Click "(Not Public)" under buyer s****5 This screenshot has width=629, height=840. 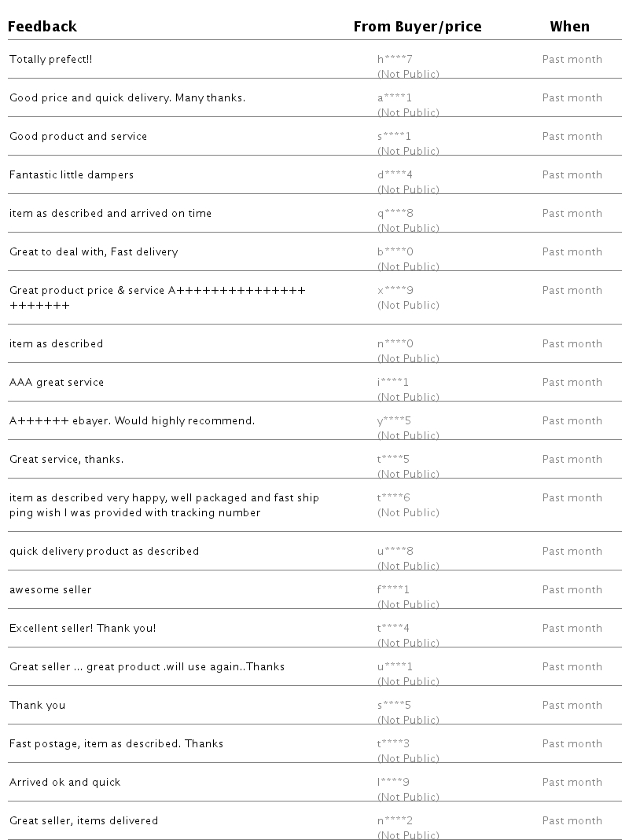tap(408, 720)
